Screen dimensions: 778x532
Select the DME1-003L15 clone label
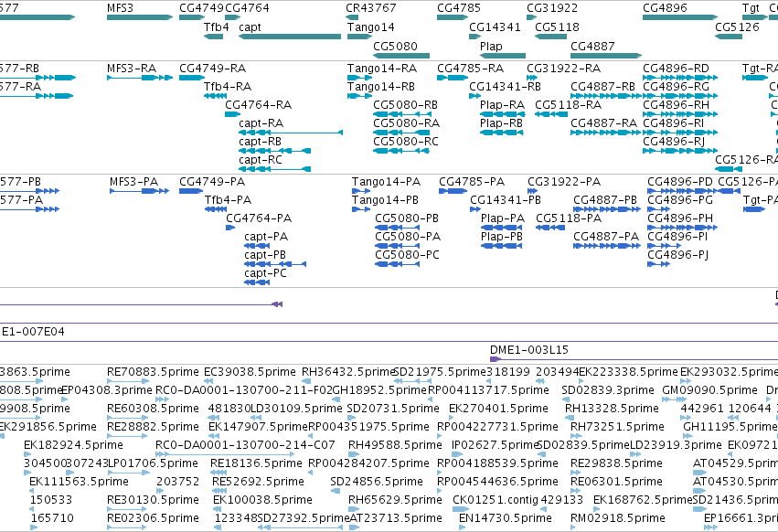pyautogui.click(x=529, y=350)
